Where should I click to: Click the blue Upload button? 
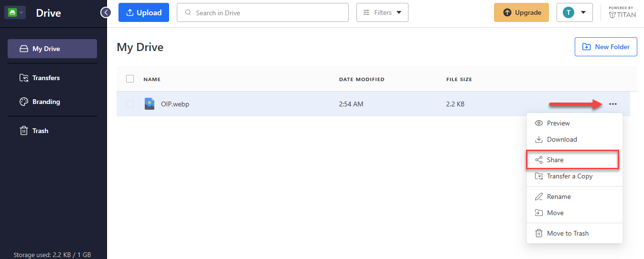144,12
